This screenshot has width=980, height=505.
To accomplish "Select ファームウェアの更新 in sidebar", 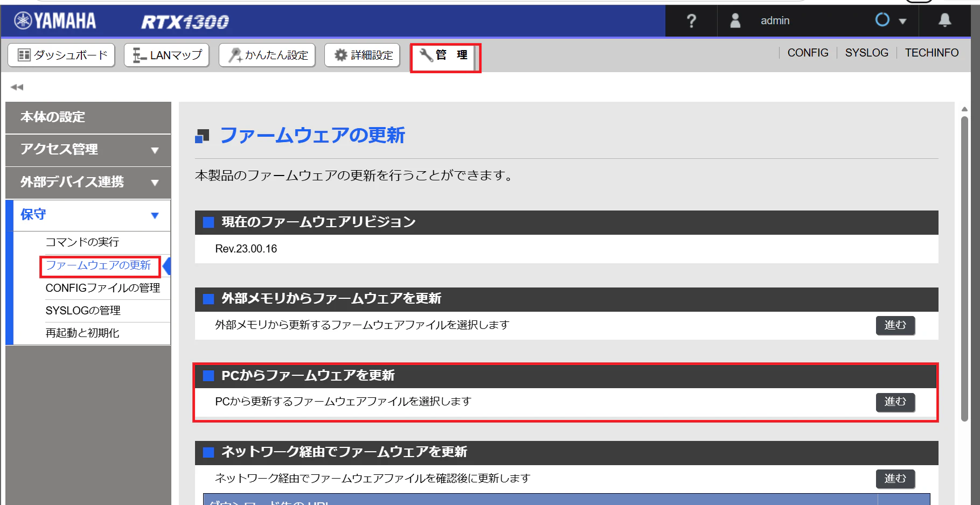I will [x=99, y=265].
